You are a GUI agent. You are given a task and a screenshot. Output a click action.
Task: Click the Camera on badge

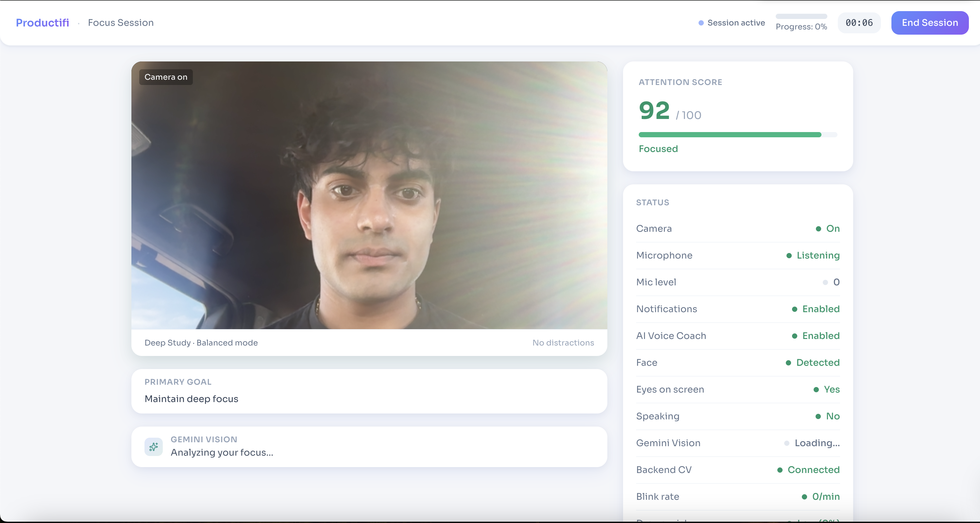click(x=166, y=77)
